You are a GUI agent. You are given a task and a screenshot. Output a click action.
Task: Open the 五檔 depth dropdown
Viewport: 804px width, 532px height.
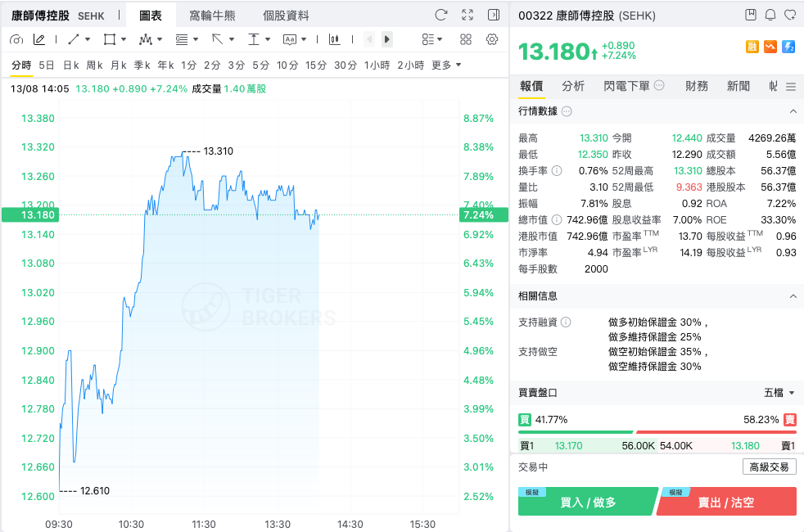click(x=779, y=393)
